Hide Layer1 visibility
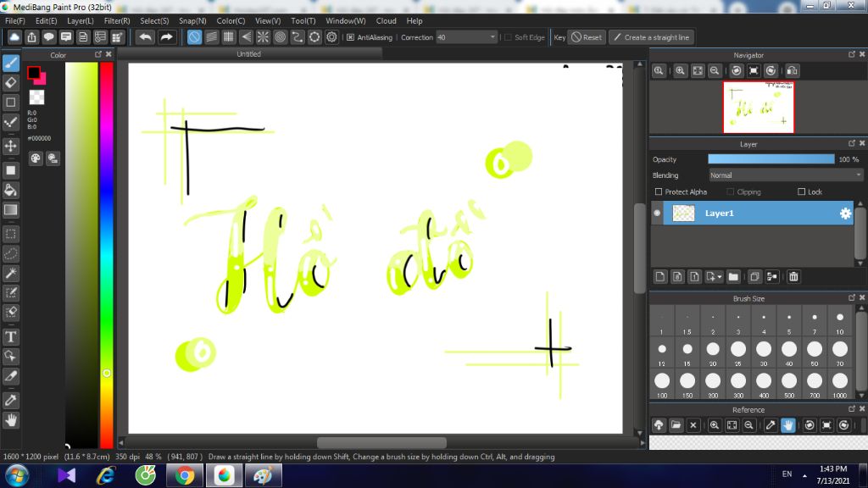The width and height of the screenshot is (868, 488). coord(657,213)
